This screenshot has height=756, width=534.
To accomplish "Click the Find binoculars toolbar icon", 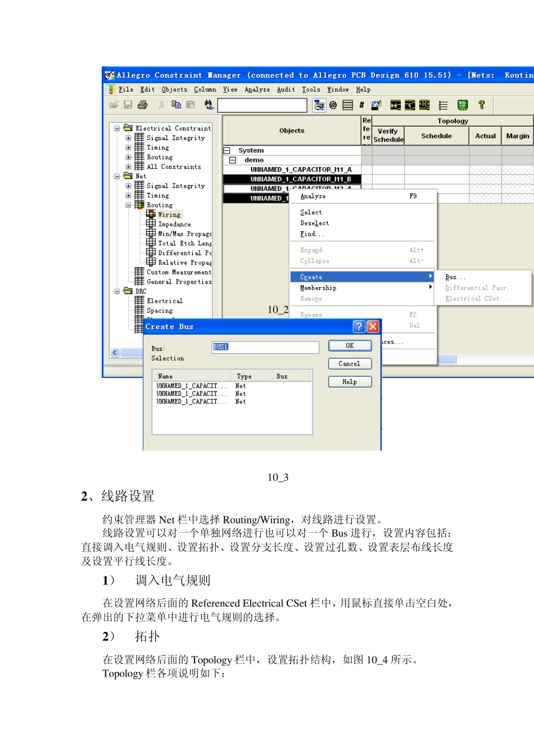I will (209, 105).
